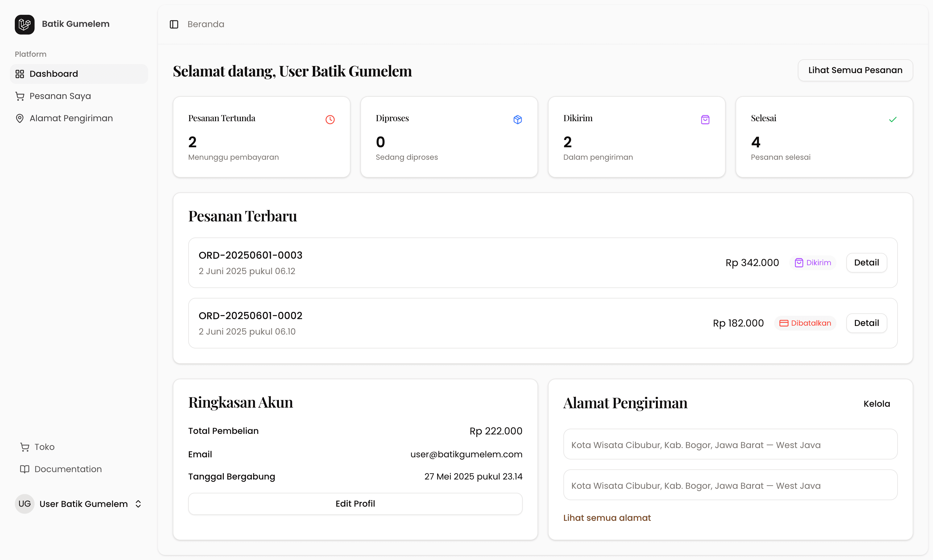Click the Rp 342.000 amount
933x560 pixels.
pos(752,263)
